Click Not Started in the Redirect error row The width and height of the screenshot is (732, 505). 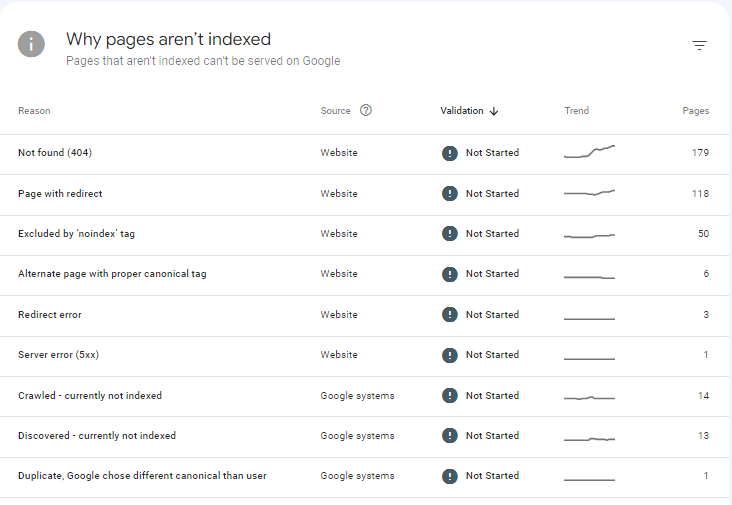tap(493, 315)
